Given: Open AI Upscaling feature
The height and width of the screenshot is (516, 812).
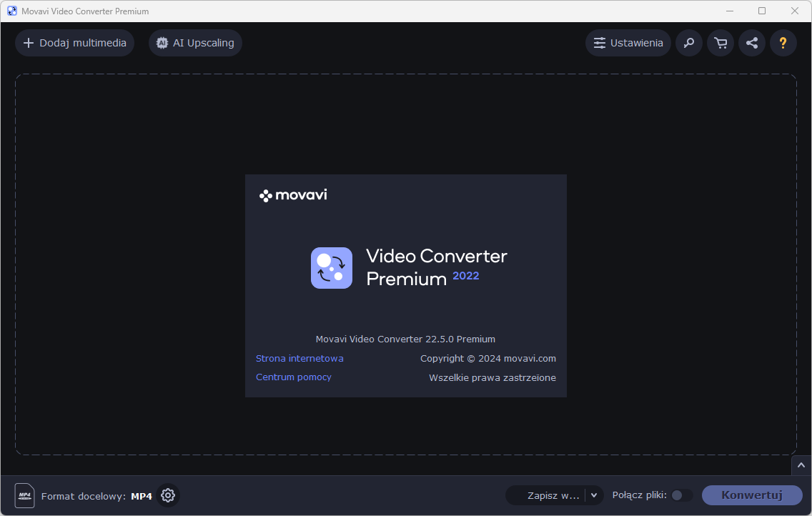Looking at the screenshot, I should point(195,43).
